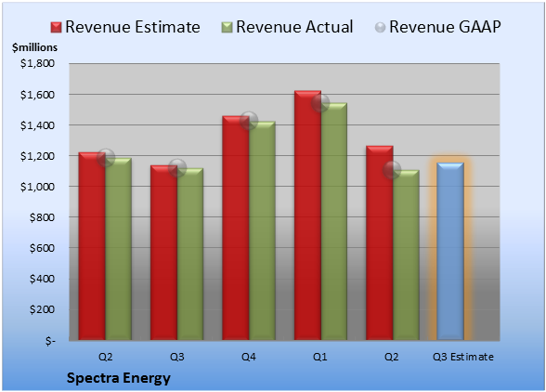Click the $600 axis value
The width and height of the screenshot is (546, 392).
click(42, 248)
